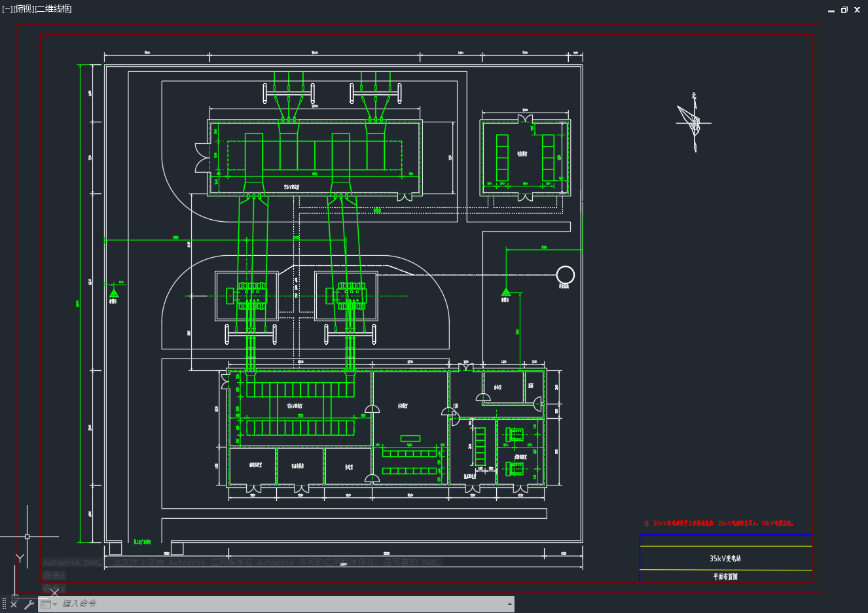The width and height of the screenshot is (868, 613).
Task: Open command line customize wrench
Action: point(29,604)
